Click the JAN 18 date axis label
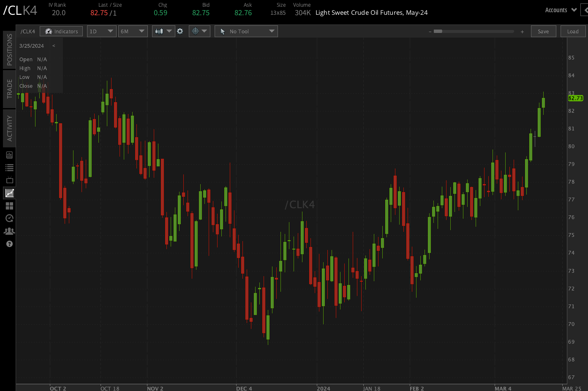 click(x=371, y=388)
